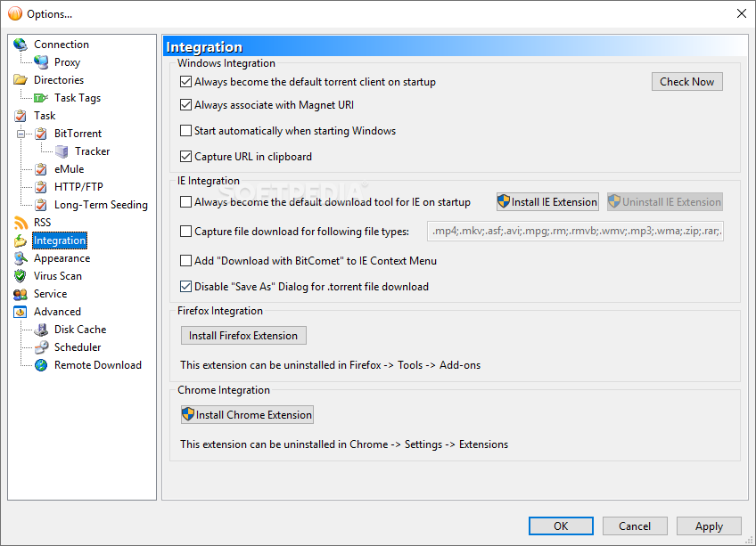This screenshot has width=756, height=546.
Task: Toggle 'Capture URL in clipboard' checkbox
Action: (185, 156)
